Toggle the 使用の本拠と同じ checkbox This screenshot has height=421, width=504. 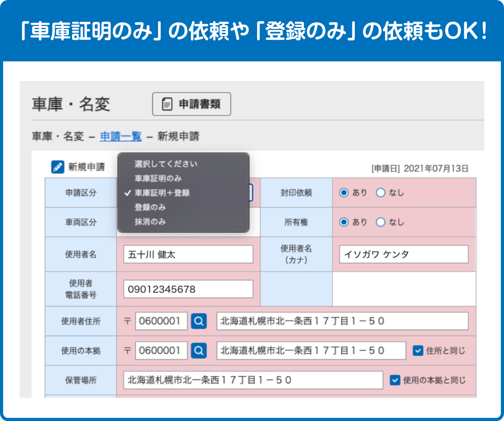pyautogui.click(x=395, y=380)
